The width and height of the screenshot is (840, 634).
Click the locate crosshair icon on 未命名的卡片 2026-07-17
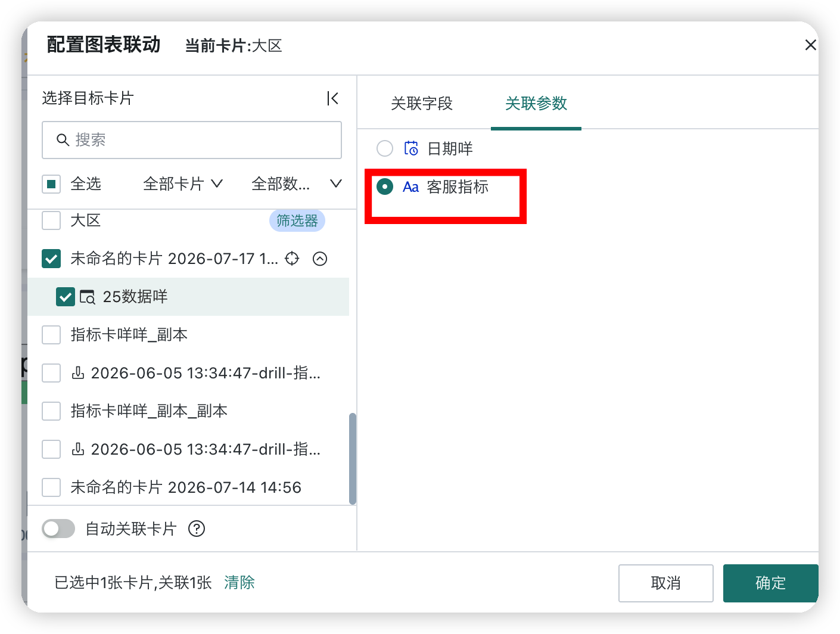tap(292, 259)
